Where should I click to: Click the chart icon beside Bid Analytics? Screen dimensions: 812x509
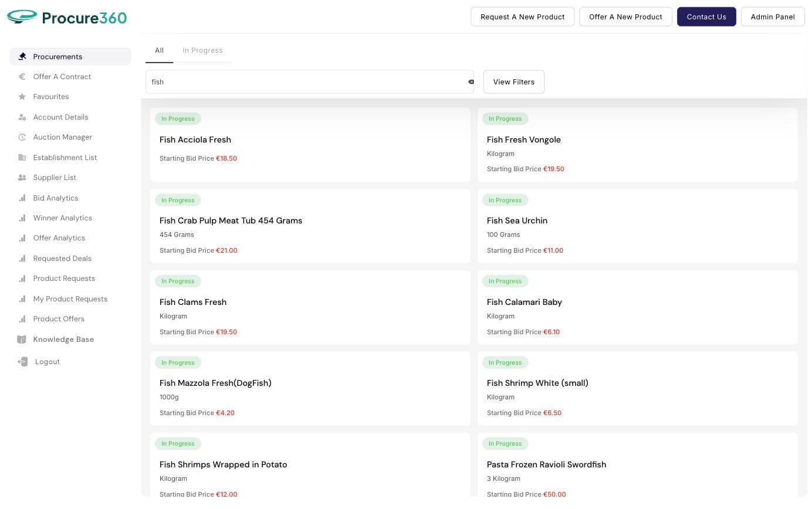point(22,198)
